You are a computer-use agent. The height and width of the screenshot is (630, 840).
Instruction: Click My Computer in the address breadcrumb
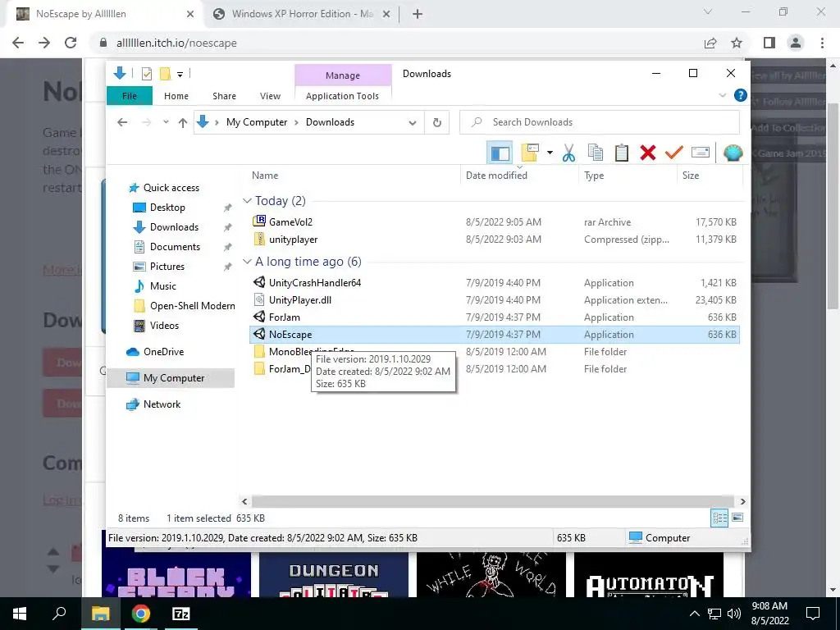(x=257, y=122)
